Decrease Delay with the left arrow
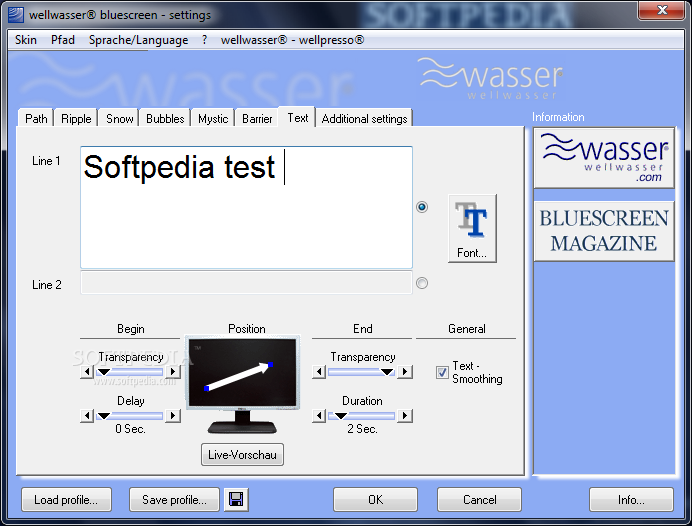Screen dimensions: 692x526 coord(87,415)
